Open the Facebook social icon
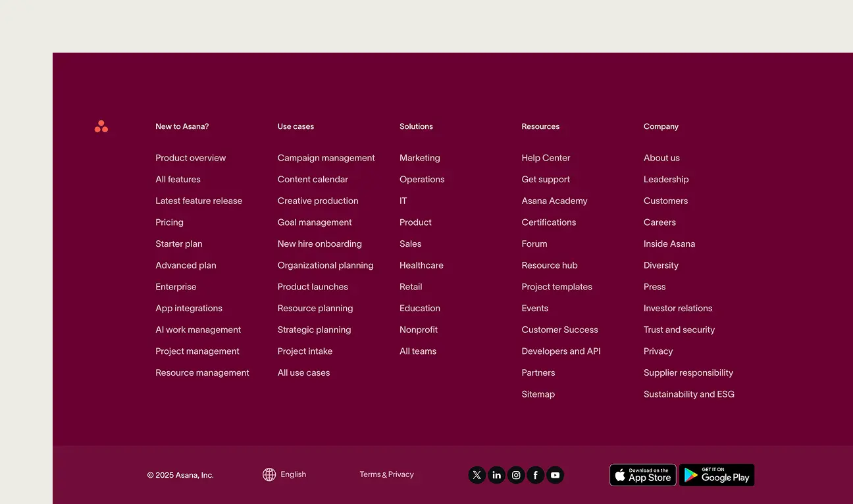Image resolution: width=853 pixels, height=504 pixels. point(536,475)
